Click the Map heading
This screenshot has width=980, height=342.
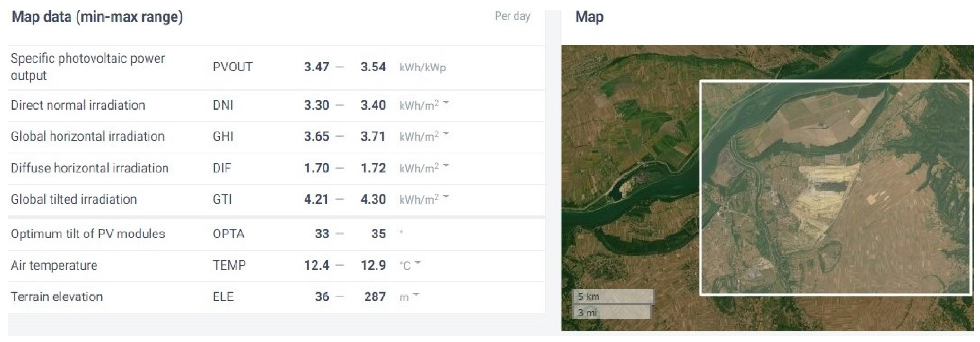pyautogui.click(x=589, y=17)
